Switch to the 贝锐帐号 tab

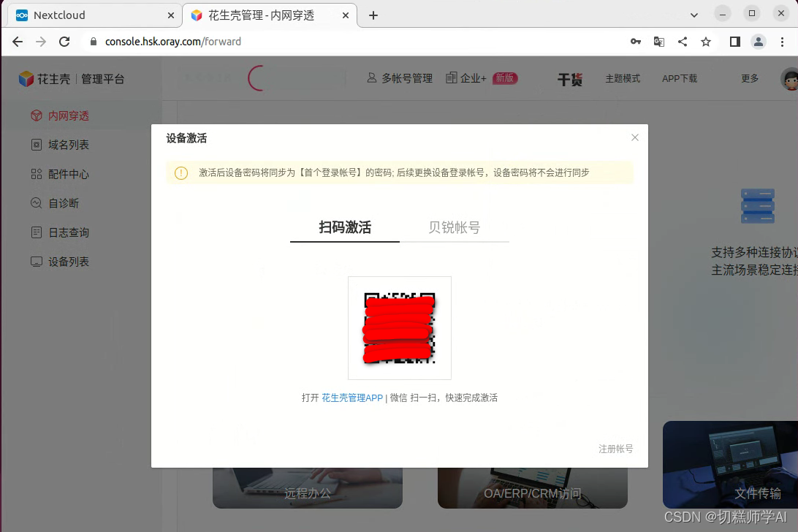pyautogui.click(x=454, y=227)
